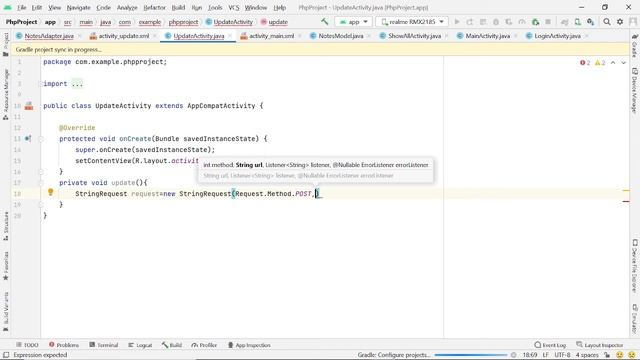
Task: Open the Settings gear icon
Action: [x=620, y=22]
